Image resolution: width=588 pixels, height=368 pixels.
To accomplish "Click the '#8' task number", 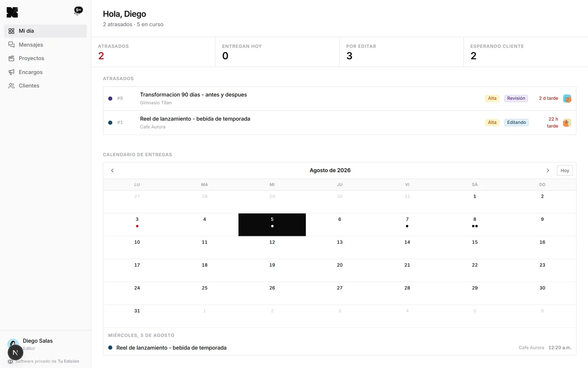I will click(120, 99).
